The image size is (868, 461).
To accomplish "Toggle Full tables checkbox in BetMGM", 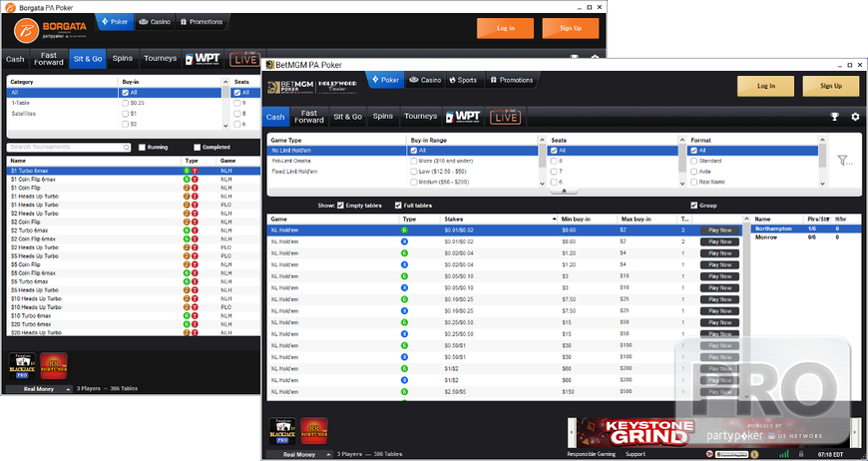I will pos(398,206).
